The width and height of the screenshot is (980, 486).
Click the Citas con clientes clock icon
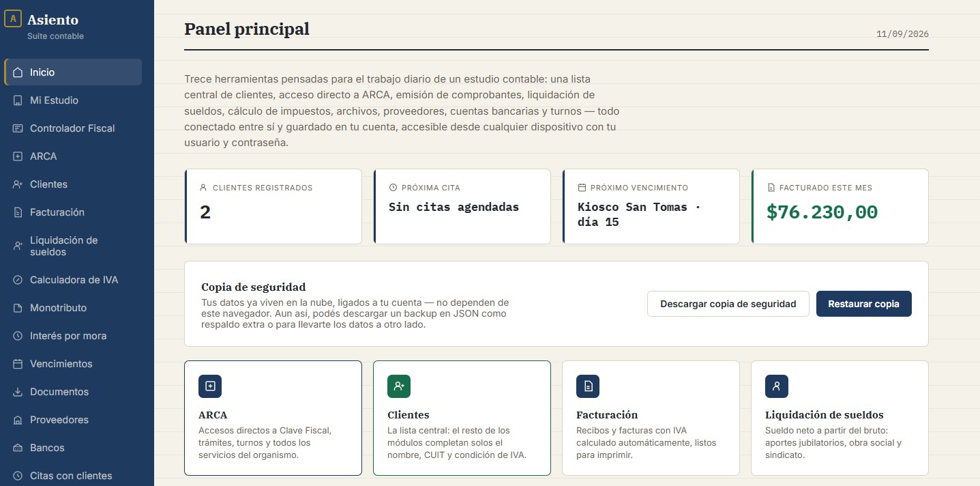[18, 476]
